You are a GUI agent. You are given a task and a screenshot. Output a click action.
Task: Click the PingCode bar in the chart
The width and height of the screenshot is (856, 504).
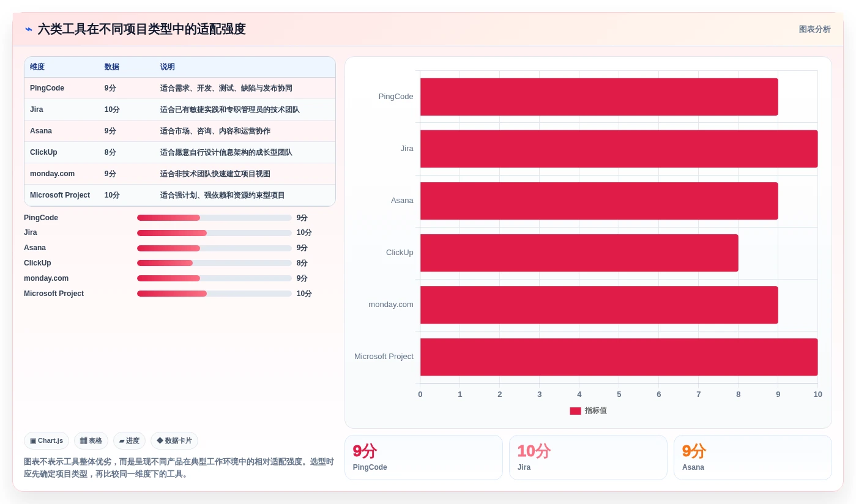coord(599,97)
